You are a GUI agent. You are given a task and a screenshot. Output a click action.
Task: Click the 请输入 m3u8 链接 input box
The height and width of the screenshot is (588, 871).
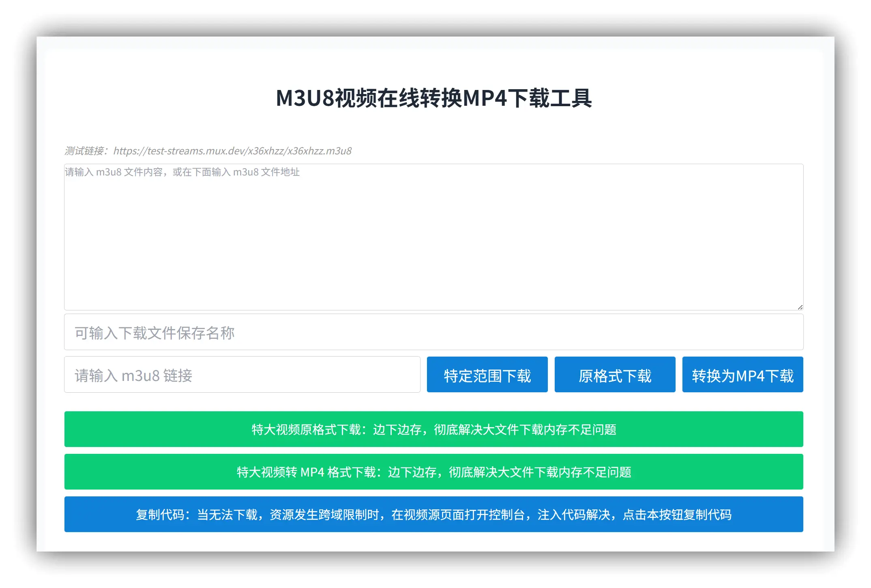(x=242, y=375)
